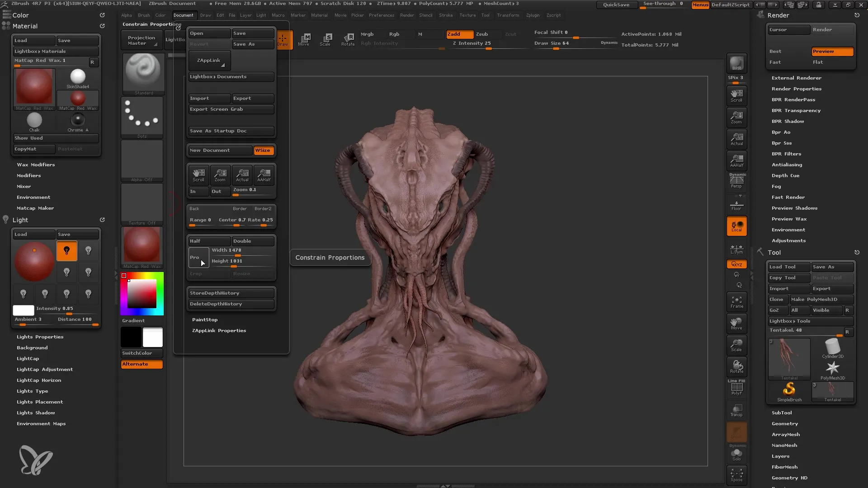The image size is (868, 488).
Task: Click Export Screen Grab button
Action: point(231,109)
